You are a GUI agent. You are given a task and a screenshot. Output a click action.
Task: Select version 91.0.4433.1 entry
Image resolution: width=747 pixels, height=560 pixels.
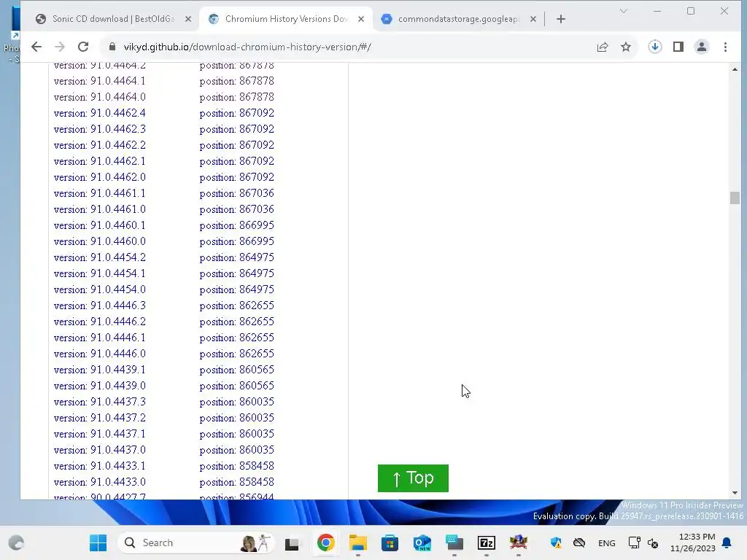pos(99,466)
